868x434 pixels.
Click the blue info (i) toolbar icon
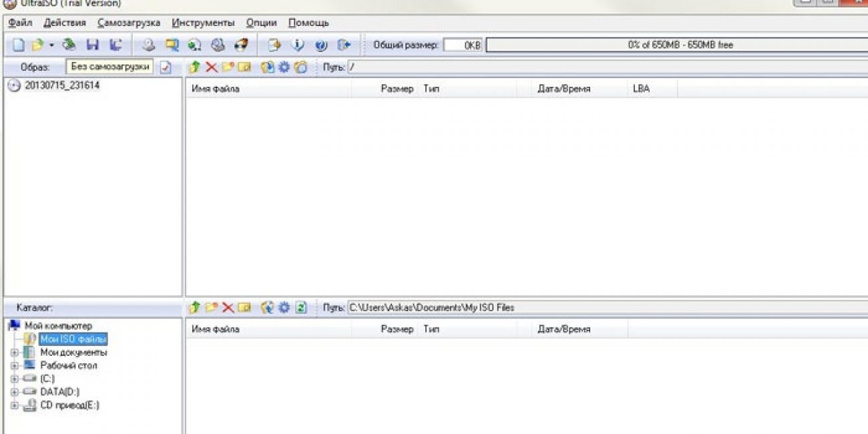(x=298, y=45)
